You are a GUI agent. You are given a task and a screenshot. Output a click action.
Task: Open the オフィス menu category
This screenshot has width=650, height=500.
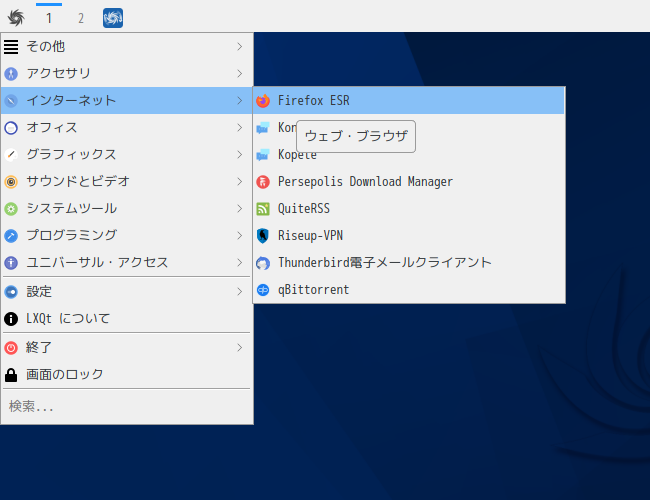click(127, 128)
